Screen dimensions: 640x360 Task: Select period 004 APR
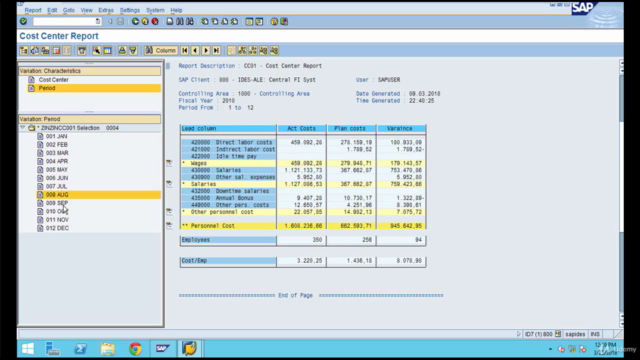coord(57,161)
